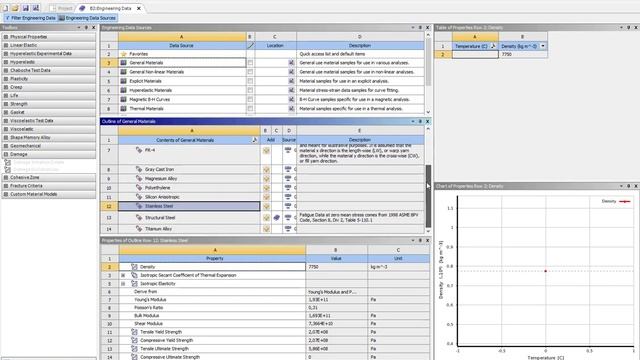Click location icon for General Materials
The width and height of the screenshot is (640, 360).
tap(291, 63)
